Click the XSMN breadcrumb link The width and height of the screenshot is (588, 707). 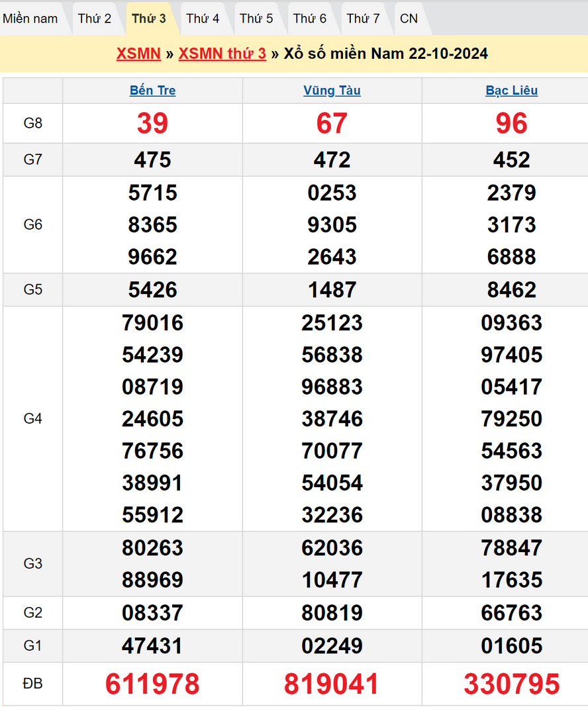point(138,54)
